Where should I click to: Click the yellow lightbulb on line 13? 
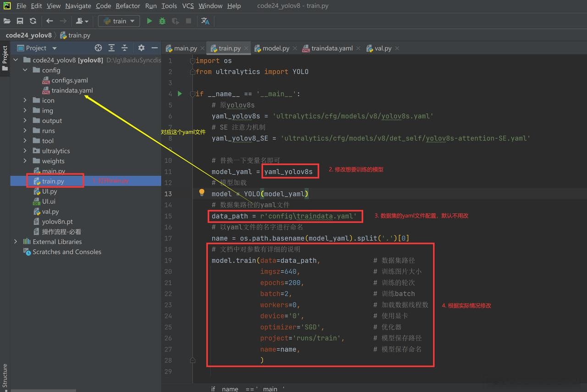coord(201,193)
